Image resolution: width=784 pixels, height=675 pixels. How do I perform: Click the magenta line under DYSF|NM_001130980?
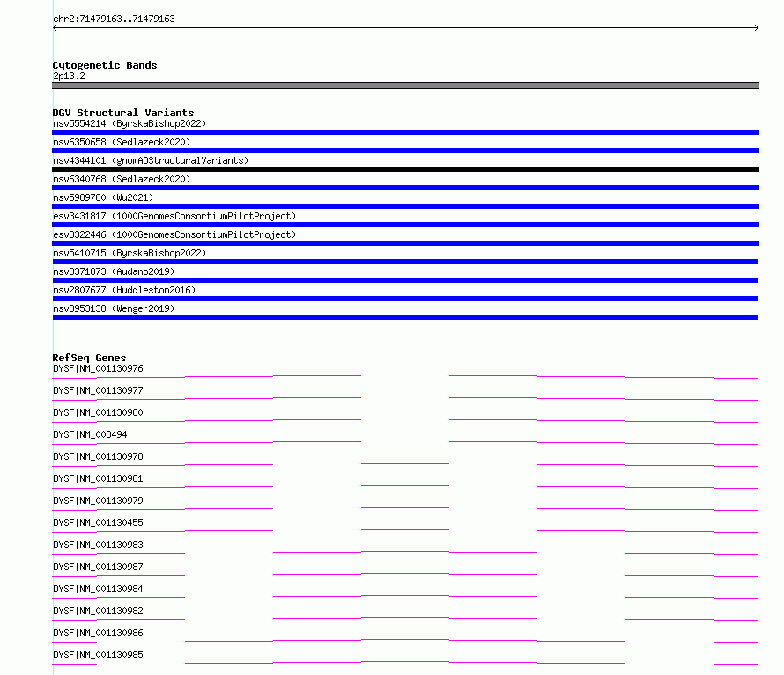(x=405, y=420)
